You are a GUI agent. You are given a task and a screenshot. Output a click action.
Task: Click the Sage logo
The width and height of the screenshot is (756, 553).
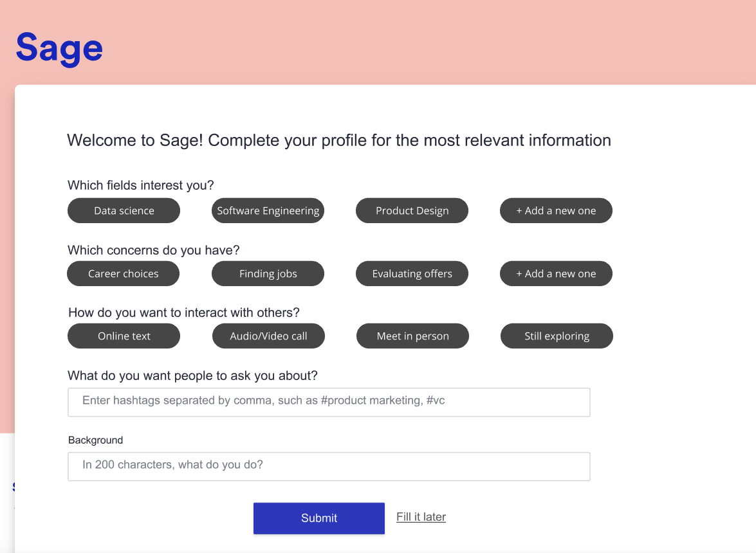pyautogui.click(x=59, y=49)
